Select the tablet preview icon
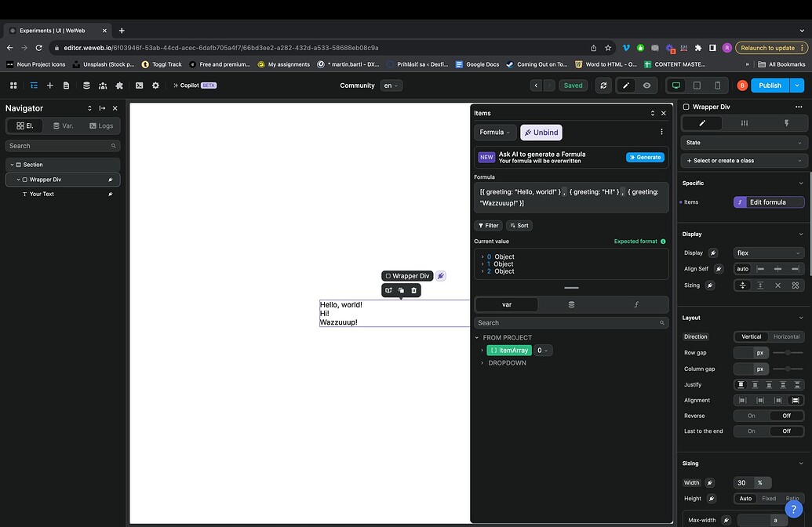812x527 pixels. (696, 85)
